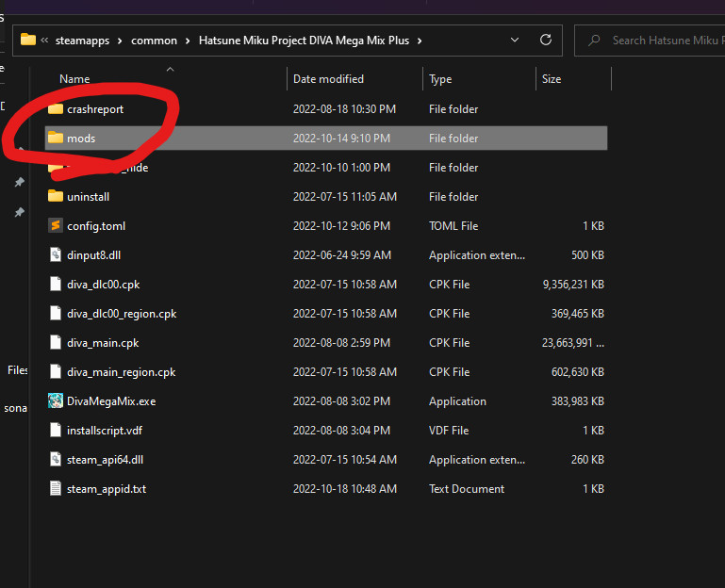Open the crashreport folder icon

click(x=56, y=109)
